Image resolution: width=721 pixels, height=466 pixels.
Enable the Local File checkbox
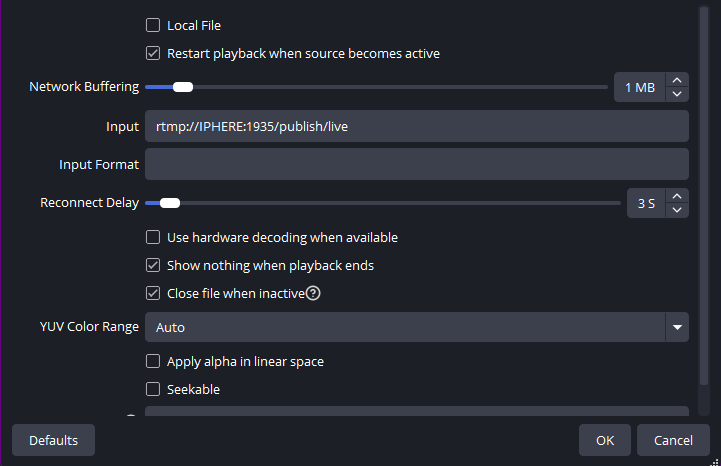153,25
